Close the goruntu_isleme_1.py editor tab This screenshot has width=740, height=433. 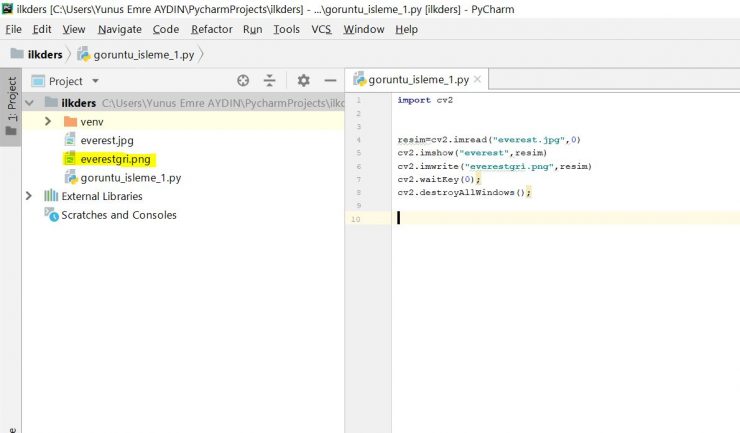pyautogui.click(x=478, y=80)
